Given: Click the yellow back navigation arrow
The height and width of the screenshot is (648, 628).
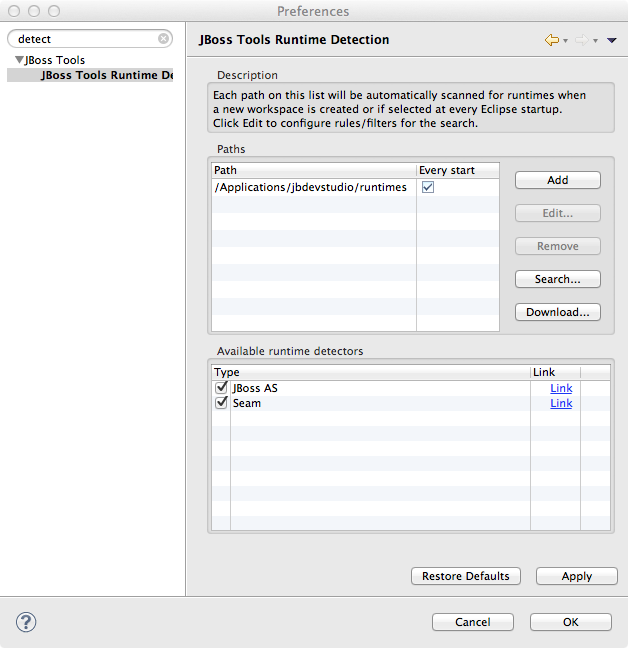Looking at the screenshot, I should [x=552, y=40].
